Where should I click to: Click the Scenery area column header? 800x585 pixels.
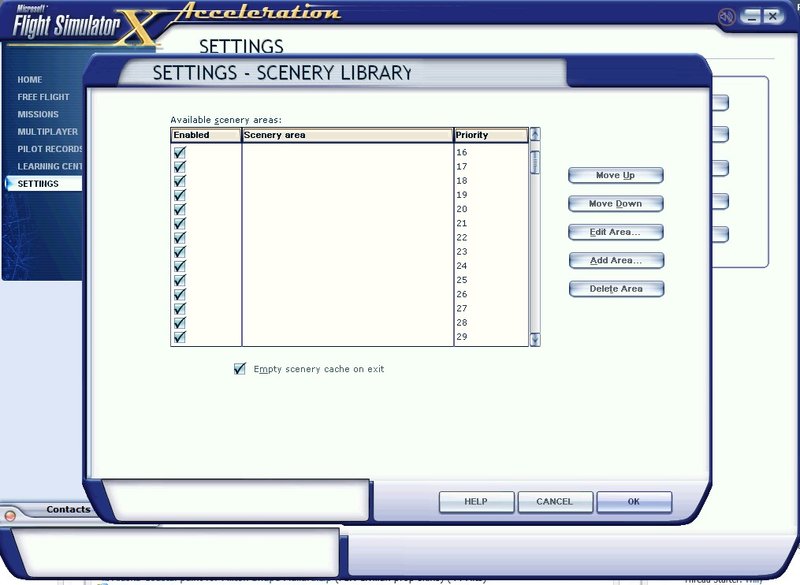click(x=347, y=135)
